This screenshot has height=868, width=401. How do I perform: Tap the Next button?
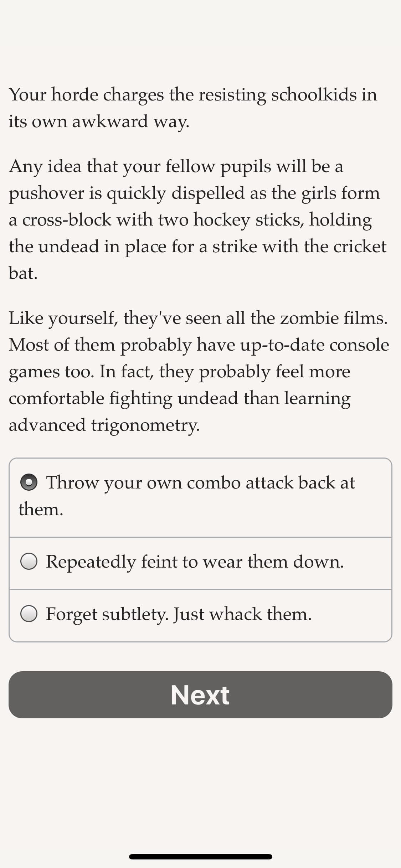coord(200,695)
